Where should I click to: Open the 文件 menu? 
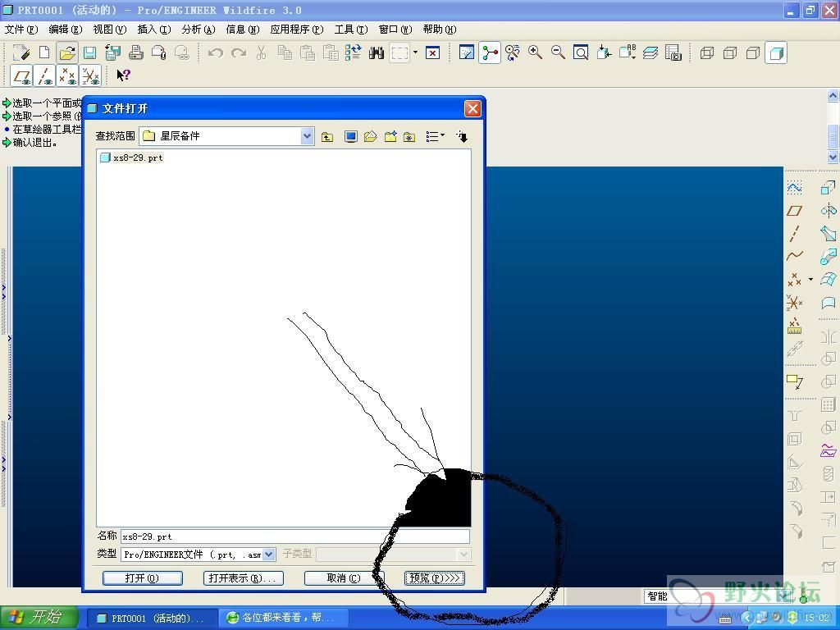(x=21, y=30)
